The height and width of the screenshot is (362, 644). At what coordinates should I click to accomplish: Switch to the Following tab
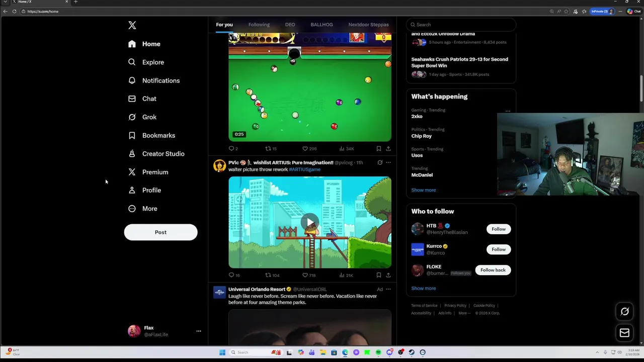pos(259,25)
